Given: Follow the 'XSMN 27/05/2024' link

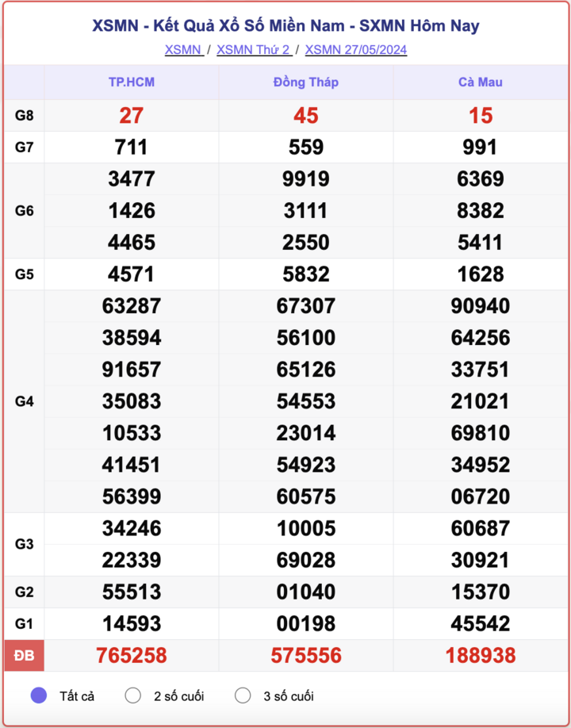Looking at the screenshot, I should (355, 49).
